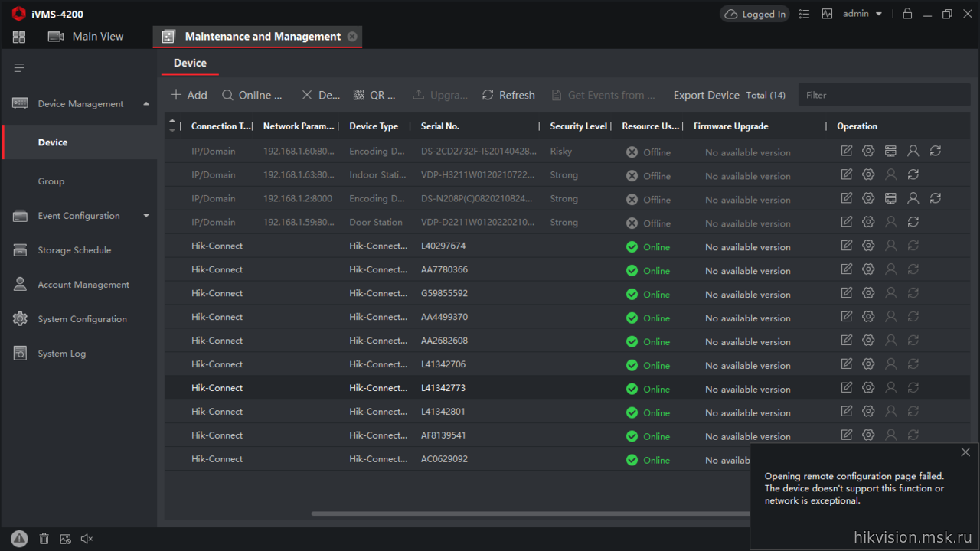The height and width of the screenshot is (551, 980).
Task: Refresh the 192.168.1.60 device row
Action: pyautogui.click(x=935, y=151)
